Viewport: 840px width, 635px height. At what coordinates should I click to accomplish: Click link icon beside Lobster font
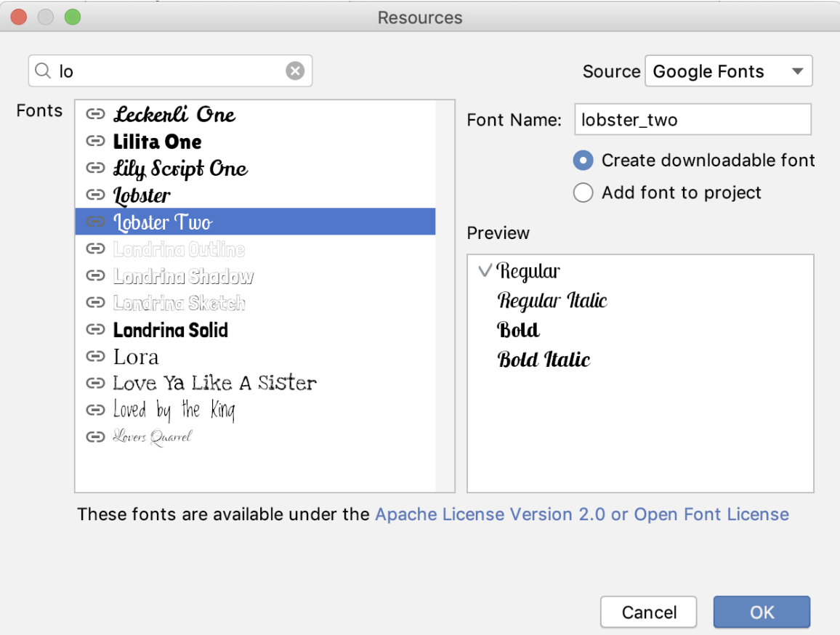(x=95, y=195)
